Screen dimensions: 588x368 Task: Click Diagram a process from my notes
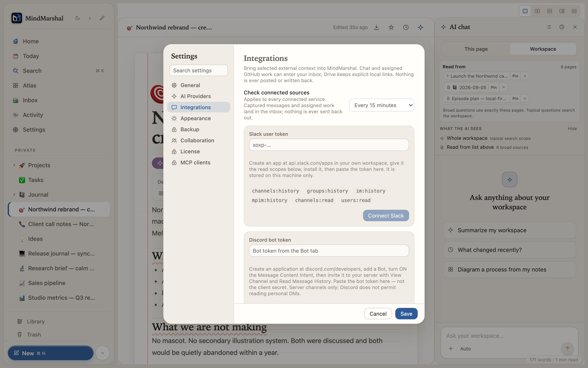coord(509,269)
